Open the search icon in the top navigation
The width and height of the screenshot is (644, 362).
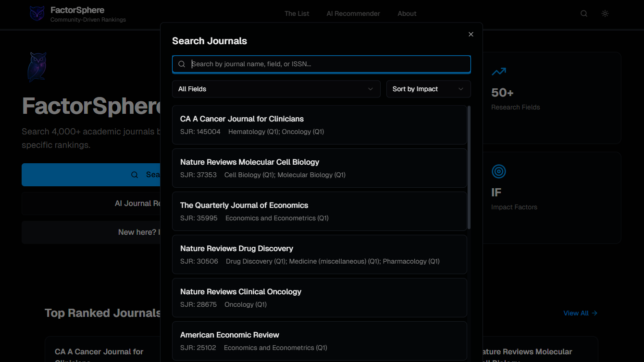(583, 13)
